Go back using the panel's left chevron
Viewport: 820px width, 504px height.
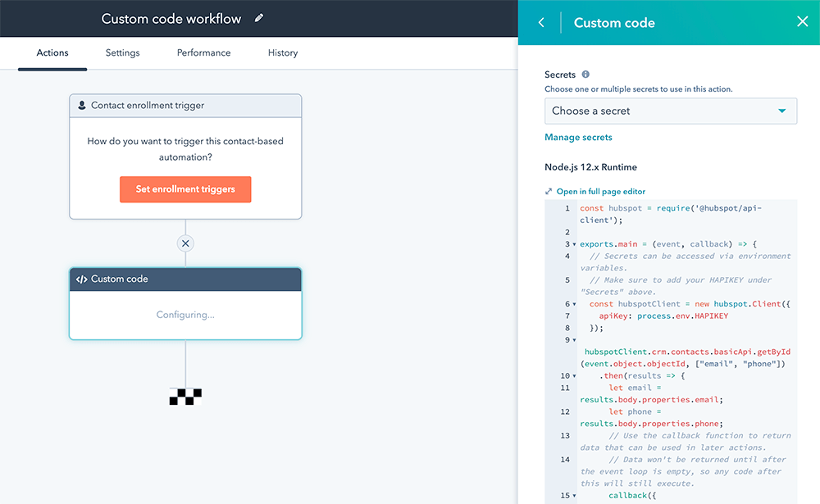[541, 22]
